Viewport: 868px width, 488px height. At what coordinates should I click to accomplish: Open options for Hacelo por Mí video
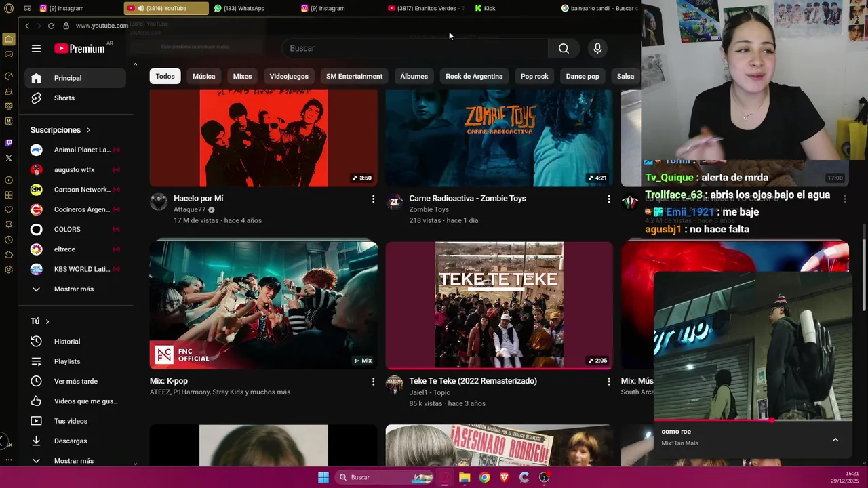pyautogui.click(x=373, y=199)
